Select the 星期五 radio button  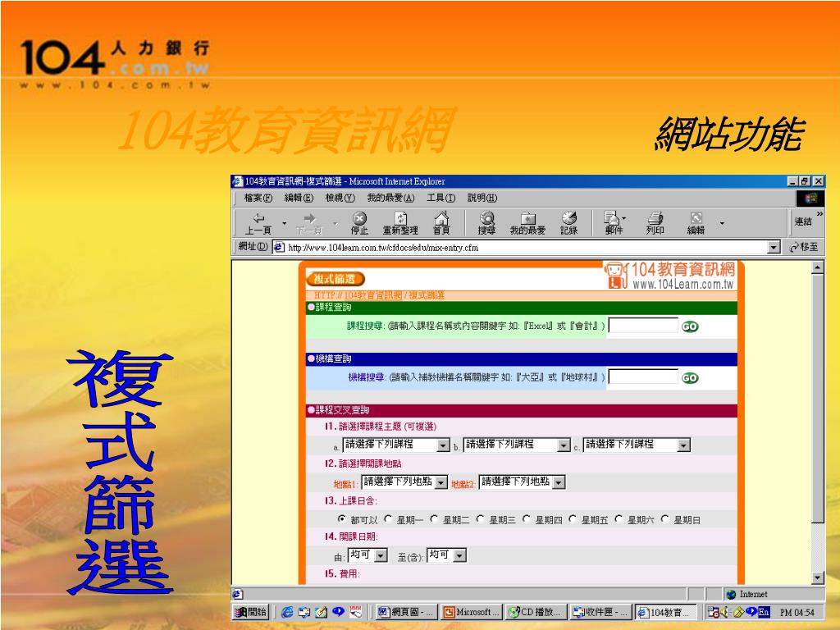(572, 518)
